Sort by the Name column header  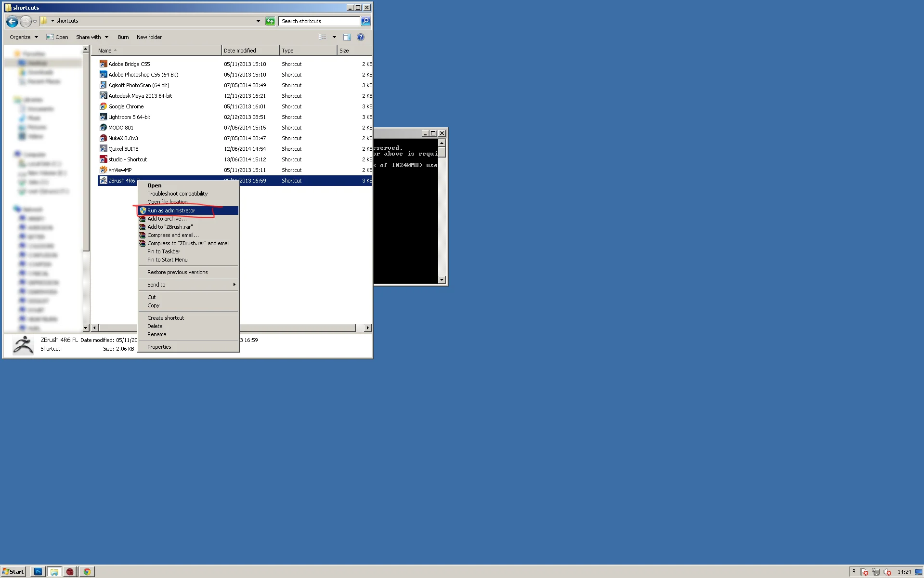click(156, 51)
